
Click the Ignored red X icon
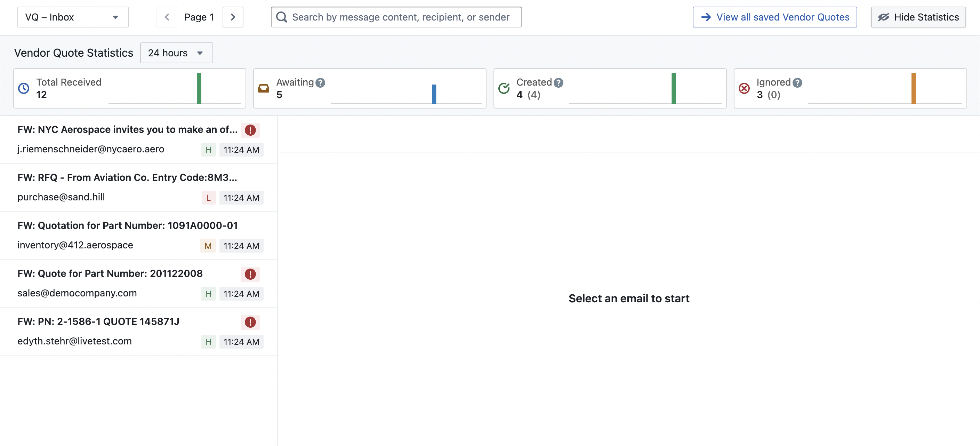click(x=744, y=88)
